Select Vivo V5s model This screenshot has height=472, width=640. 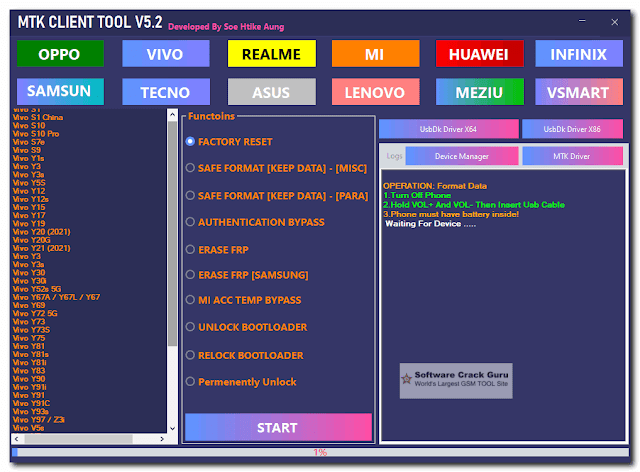tap(29, 427)
